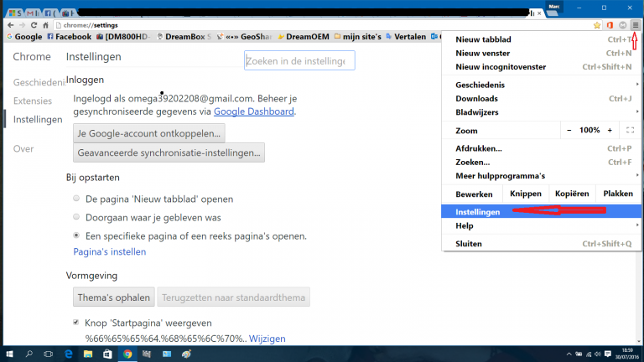Click 'Je Google-account ontkoppelen...' button

(x=149, y=133)
